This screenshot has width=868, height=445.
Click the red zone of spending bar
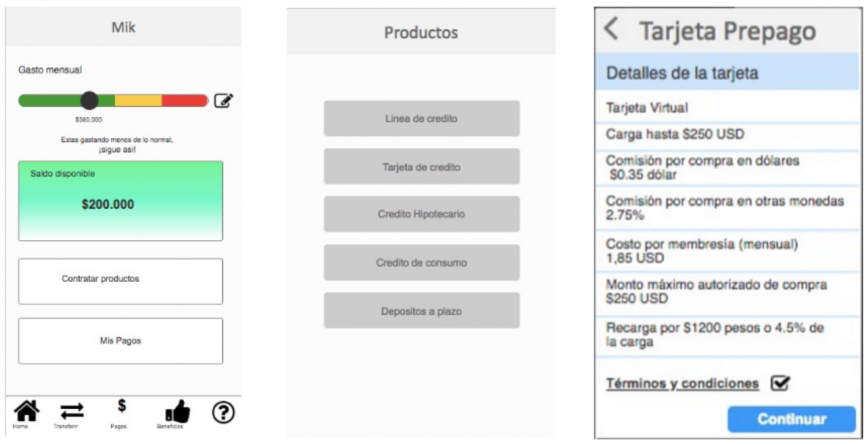click(184, 101)
